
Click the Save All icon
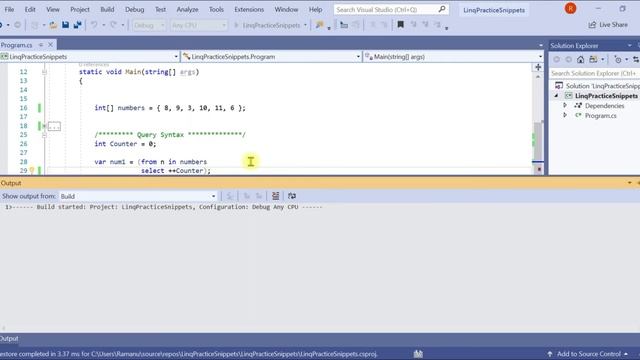78,25
